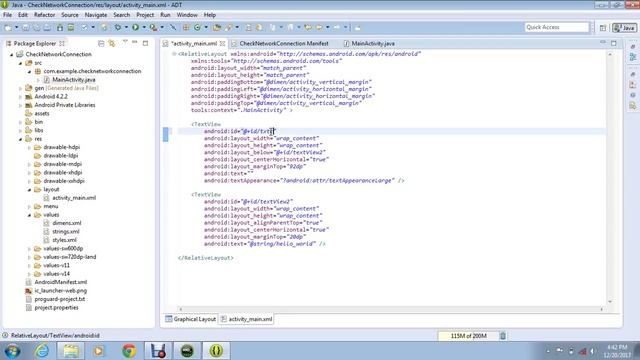
Task: Open the Run button dropdown arrow
Action: click(144, 27)
